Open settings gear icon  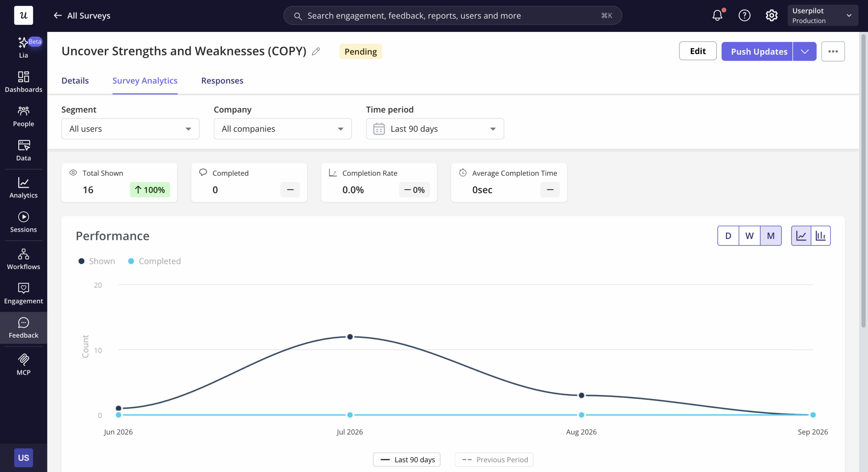[772, 15]
